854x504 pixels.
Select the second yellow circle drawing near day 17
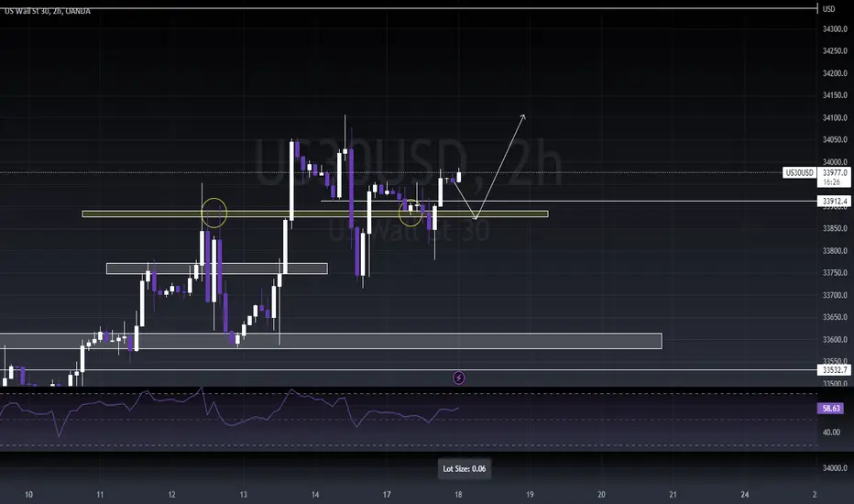[x=411, y=213]
